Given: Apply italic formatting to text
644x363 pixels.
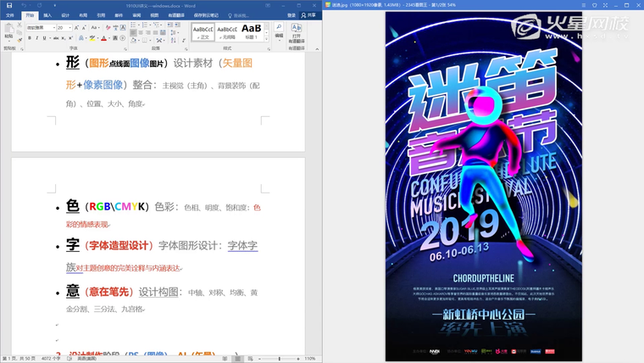Looking at the screenshot, I should 36,38.
